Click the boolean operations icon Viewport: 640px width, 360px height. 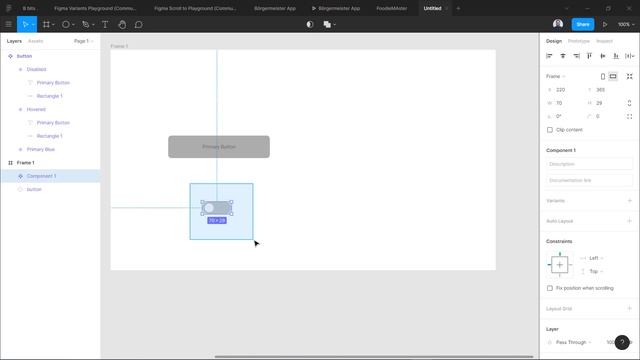(327, 24)
